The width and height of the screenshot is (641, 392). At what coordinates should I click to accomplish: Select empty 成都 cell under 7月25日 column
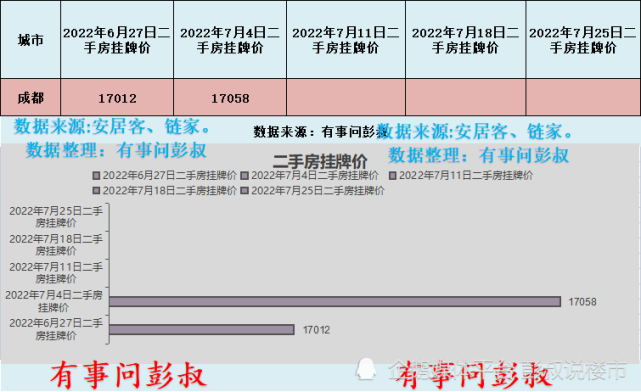[583, 97]
